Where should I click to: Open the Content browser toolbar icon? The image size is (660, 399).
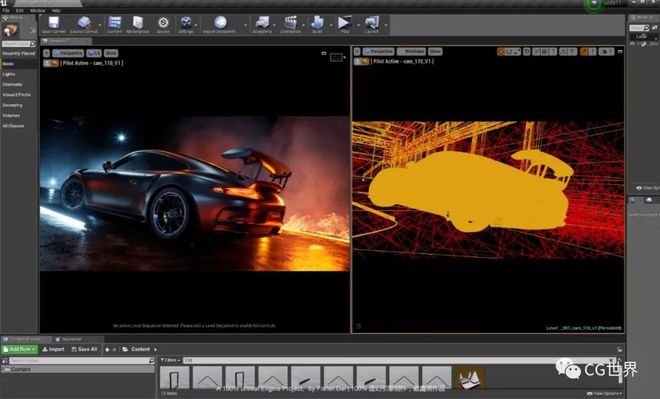(114, 23)
